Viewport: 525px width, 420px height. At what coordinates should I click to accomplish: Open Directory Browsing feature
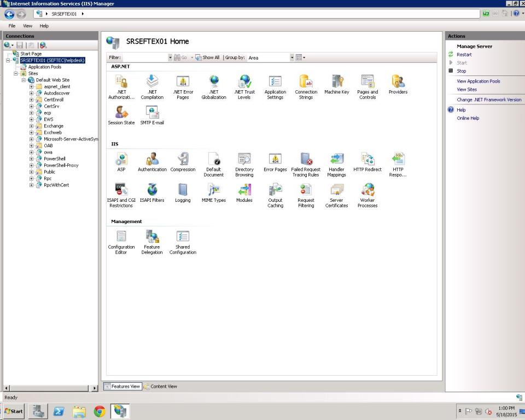(x=244, y=165)
